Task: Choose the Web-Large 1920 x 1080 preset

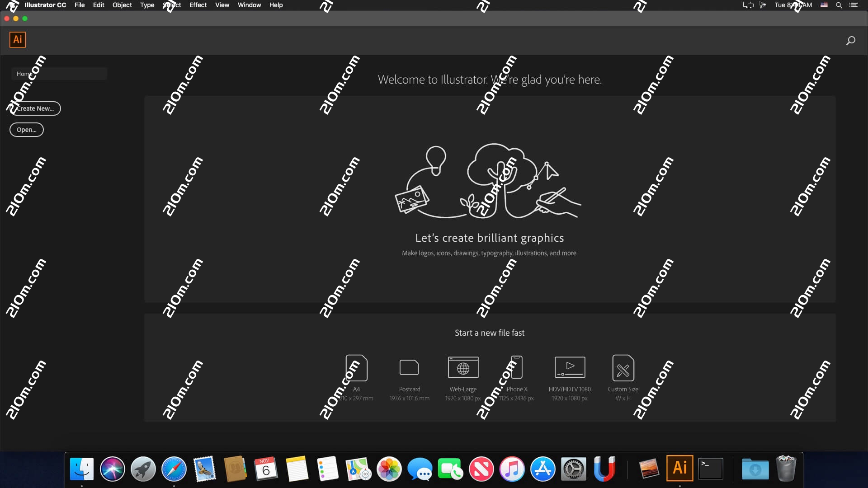Action: (463, 367)
